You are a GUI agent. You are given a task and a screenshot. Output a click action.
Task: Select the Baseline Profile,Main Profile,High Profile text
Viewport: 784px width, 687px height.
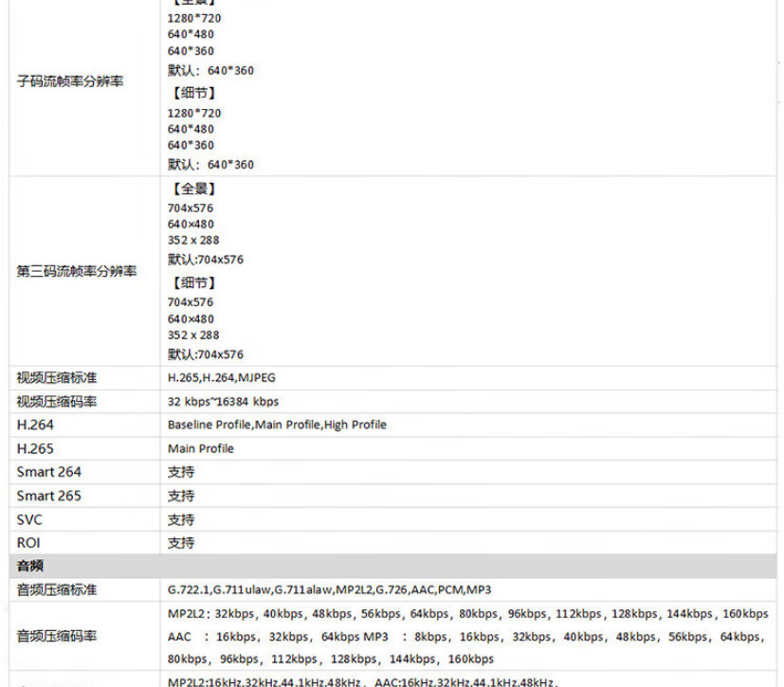coord(277,425)
